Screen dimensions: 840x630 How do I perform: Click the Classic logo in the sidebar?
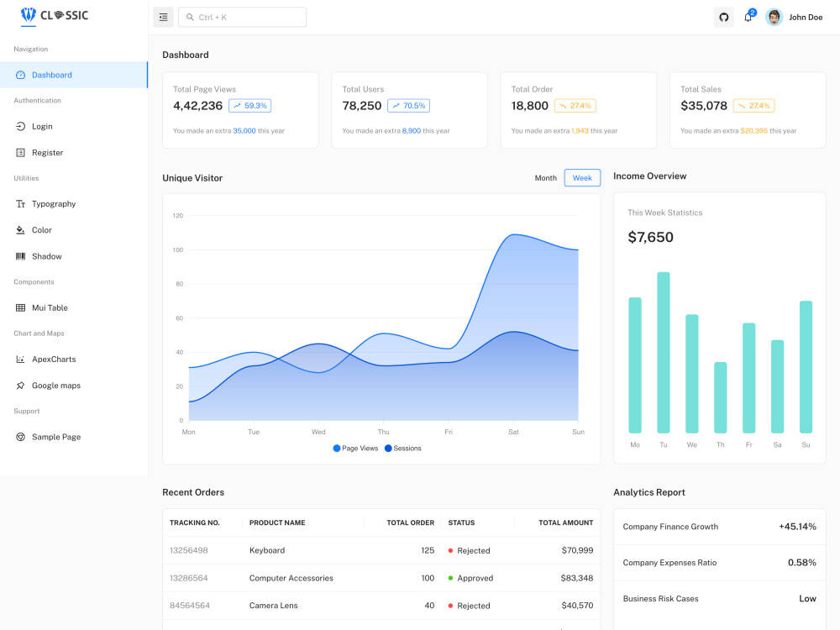point(54,15)
